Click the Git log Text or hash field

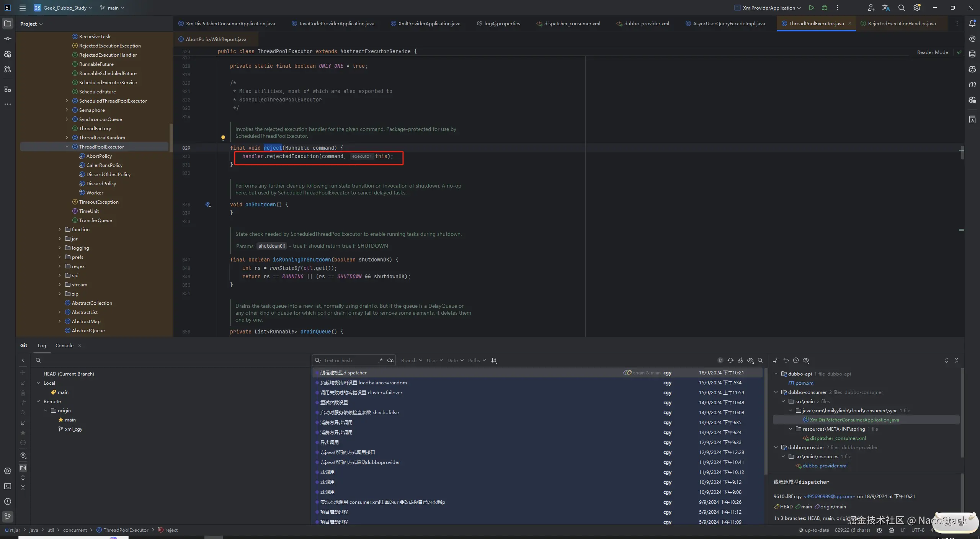click(348, 360)
